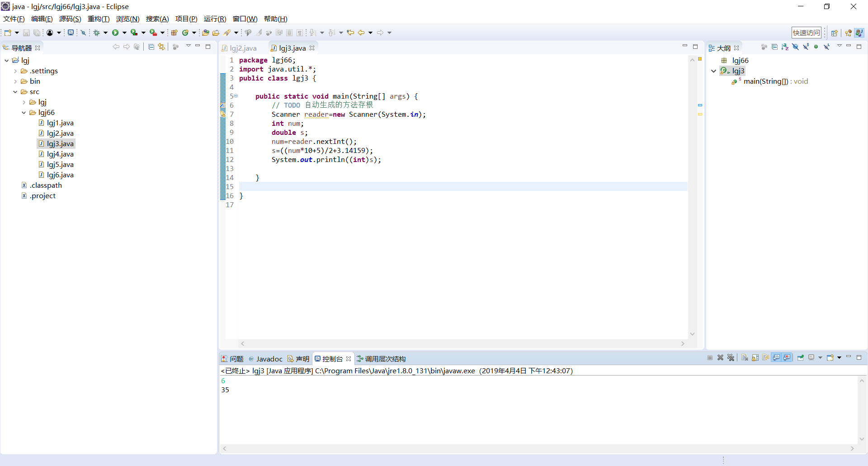Open lgj5.java in the navigator
Screen dimensions: 868x466
60,165
